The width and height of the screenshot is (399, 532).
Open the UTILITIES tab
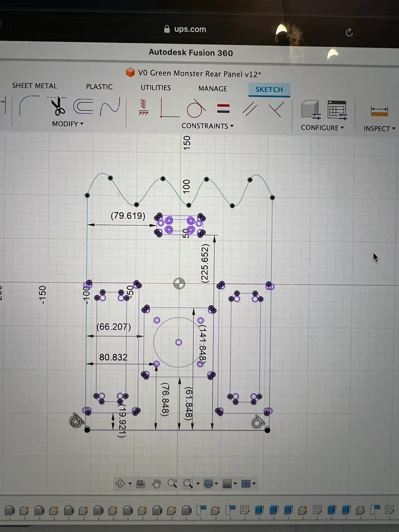pyautogui.click(x=156, y=87)
